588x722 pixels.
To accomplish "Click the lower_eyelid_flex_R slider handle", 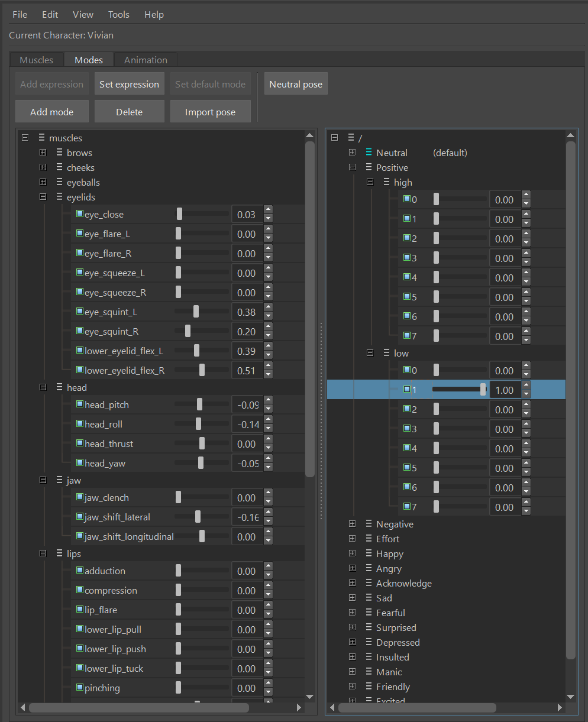I will (202, 370).
